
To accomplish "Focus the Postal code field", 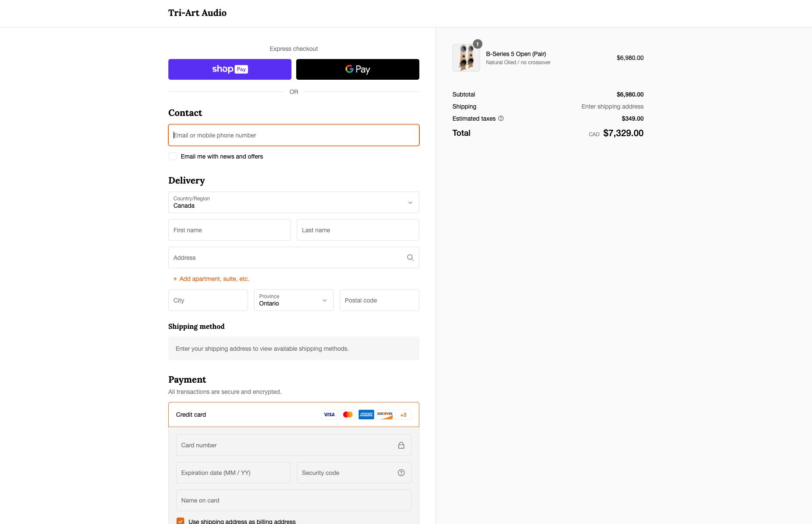I will point(379,300).
